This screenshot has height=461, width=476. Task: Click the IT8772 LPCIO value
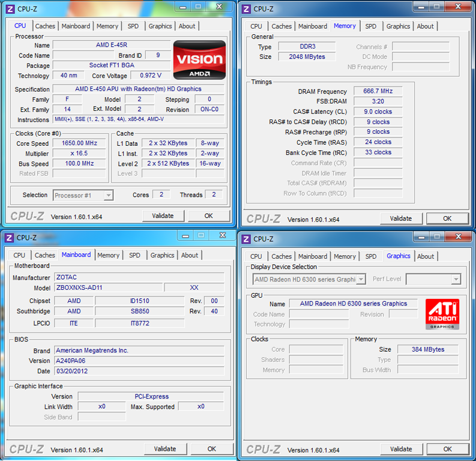140,323
